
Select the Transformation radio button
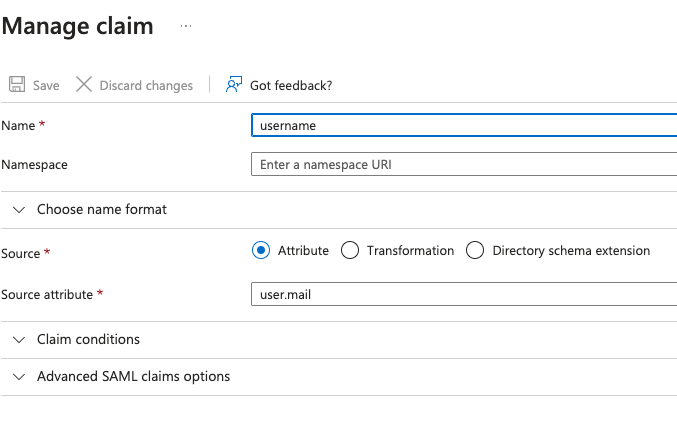[350, 250]
